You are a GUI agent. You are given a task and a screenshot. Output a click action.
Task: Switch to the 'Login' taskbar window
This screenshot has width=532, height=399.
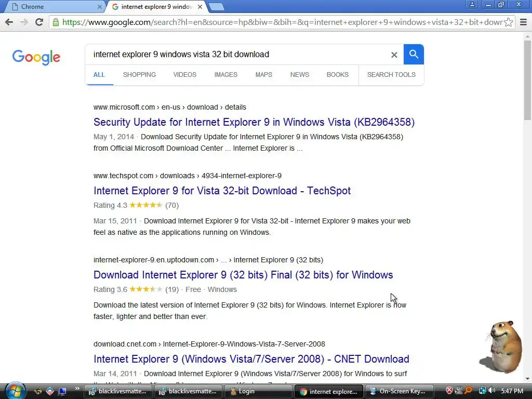[x=258, y=391]
